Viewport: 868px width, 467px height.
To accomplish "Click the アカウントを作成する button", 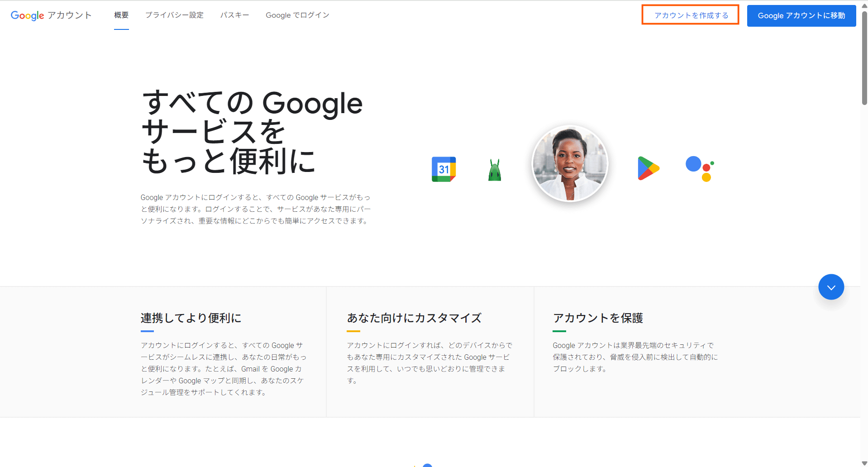I will pos(691,15).
